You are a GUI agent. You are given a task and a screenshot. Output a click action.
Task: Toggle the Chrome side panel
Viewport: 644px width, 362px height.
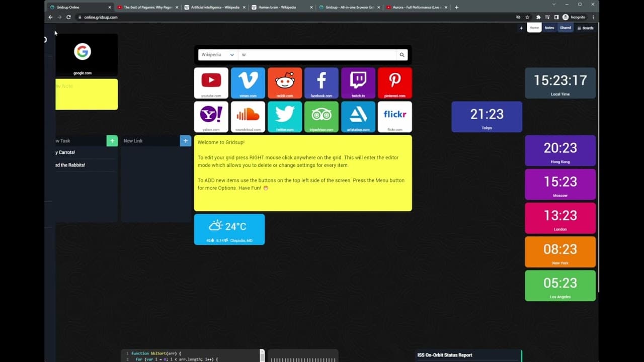click(x=556, y=17)
